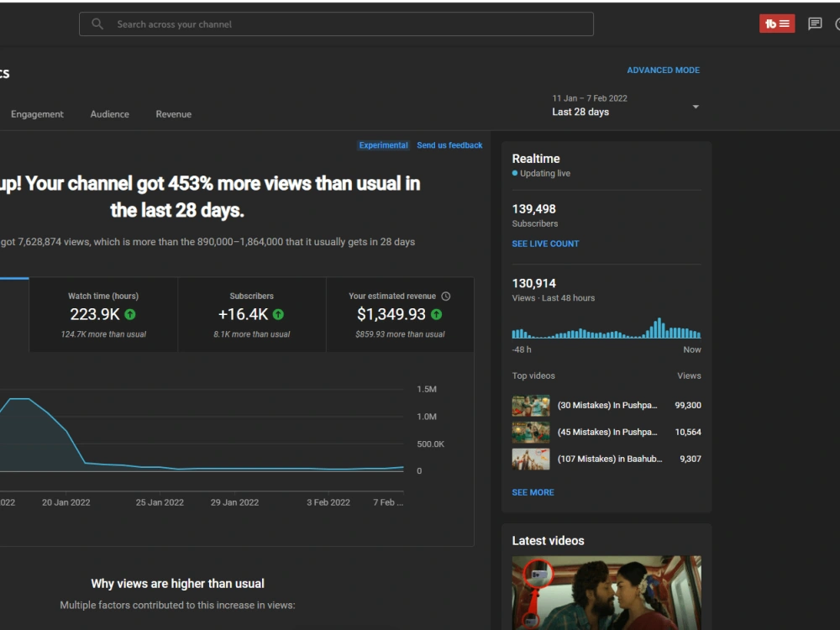Open the Engagement tab
This screenshot has height=630, width=840.
coord(37,114)
